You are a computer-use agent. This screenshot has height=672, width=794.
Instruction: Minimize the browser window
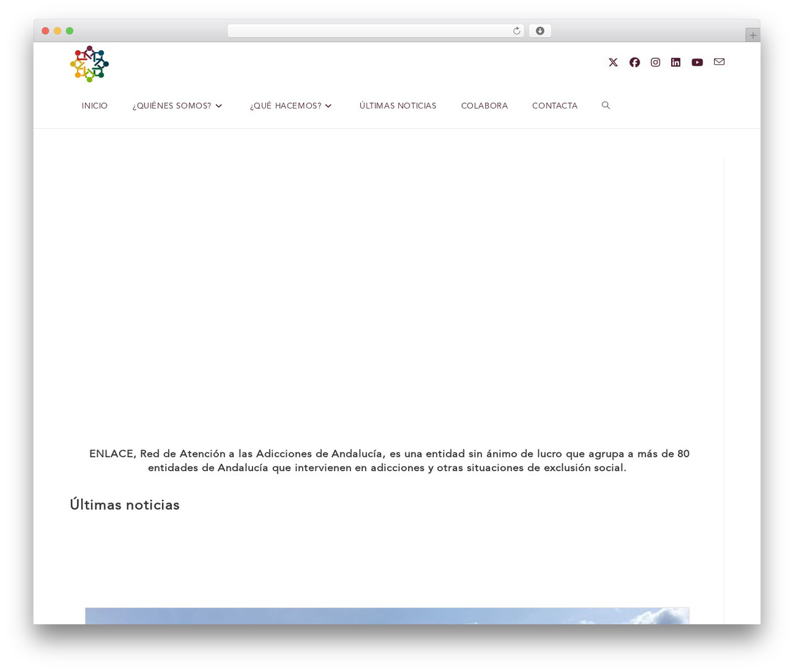coord(58,31)
